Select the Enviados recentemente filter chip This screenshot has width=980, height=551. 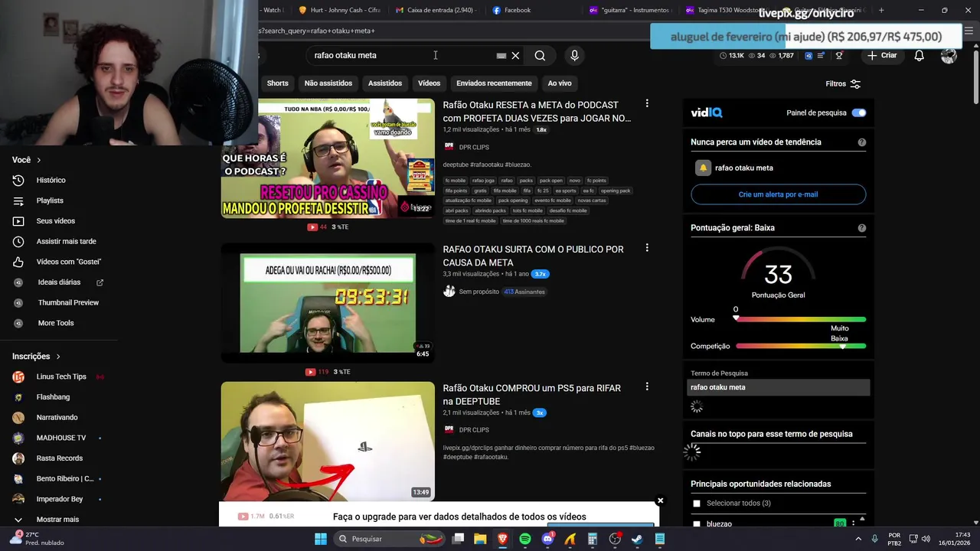point(494,83)
